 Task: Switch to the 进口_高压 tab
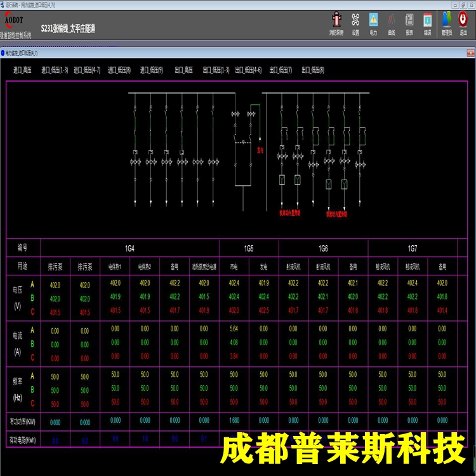point(22,70)
